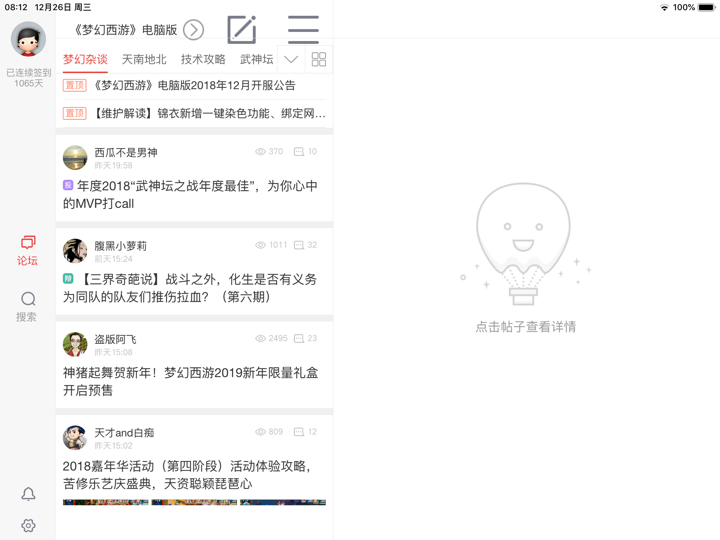Click the first 置顶 pinned label

(74, 85)
